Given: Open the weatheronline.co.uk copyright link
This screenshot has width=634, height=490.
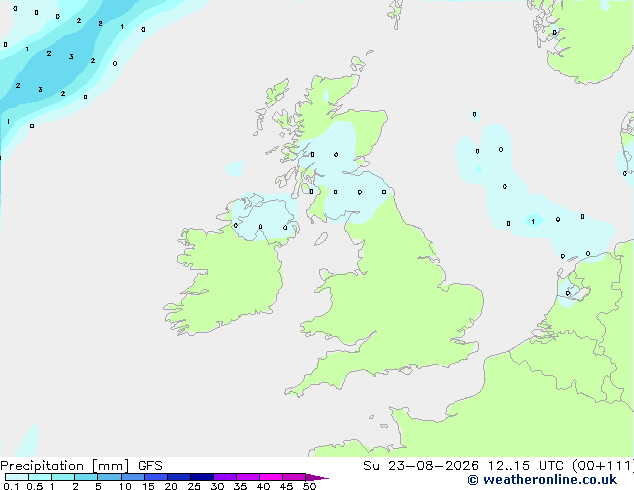Looking at the screenshot, I should click(543, 480).
